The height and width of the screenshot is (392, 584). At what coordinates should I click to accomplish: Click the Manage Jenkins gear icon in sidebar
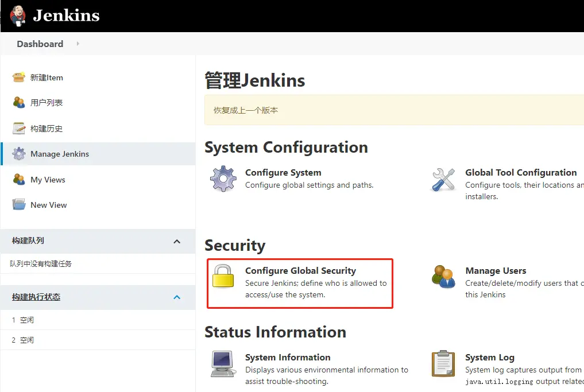19,154
